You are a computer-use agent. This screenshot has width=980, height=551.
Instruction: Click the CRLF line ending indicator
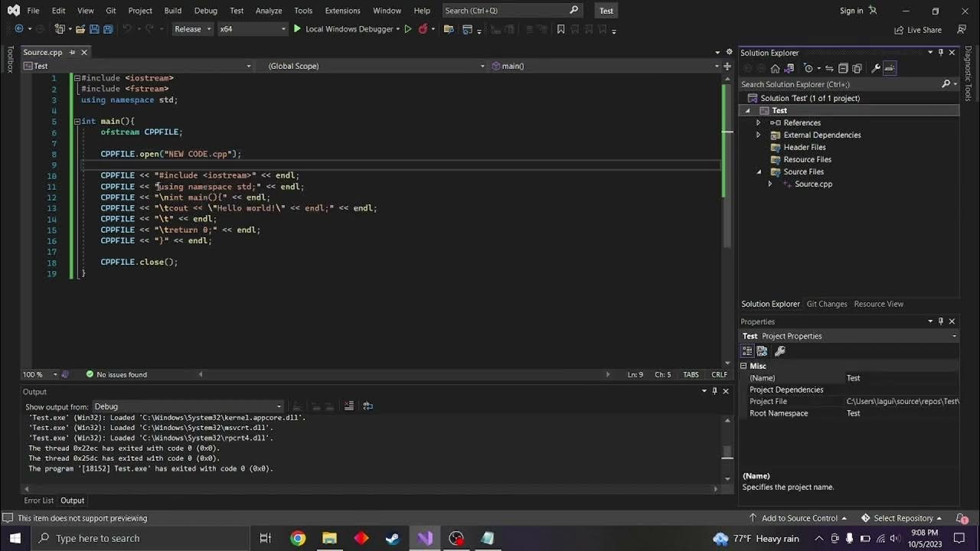click(719, 374)
